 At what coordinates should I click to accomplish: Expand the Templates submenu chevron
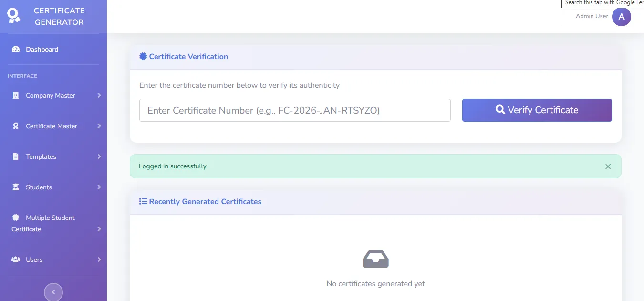[x=100, y=156]
